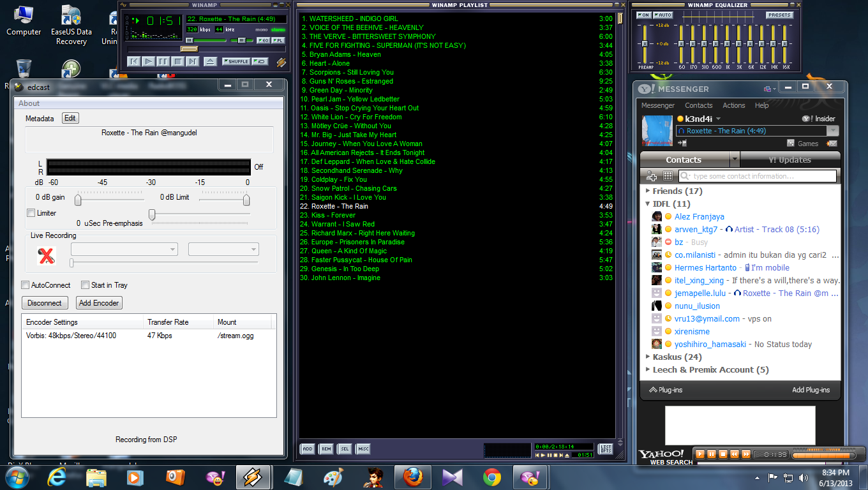868x490 pixels.
Task: Open the Contacts menu in Yahoo Messenger
Action: 698,105
